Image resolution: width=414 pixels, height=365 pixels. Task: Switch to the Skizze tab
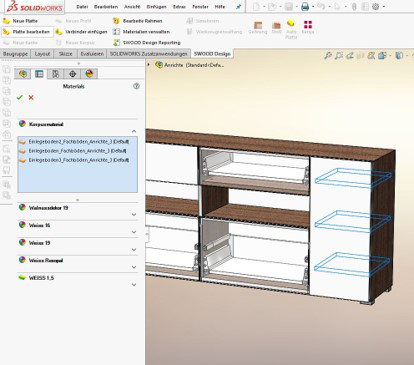click(66, 54)
